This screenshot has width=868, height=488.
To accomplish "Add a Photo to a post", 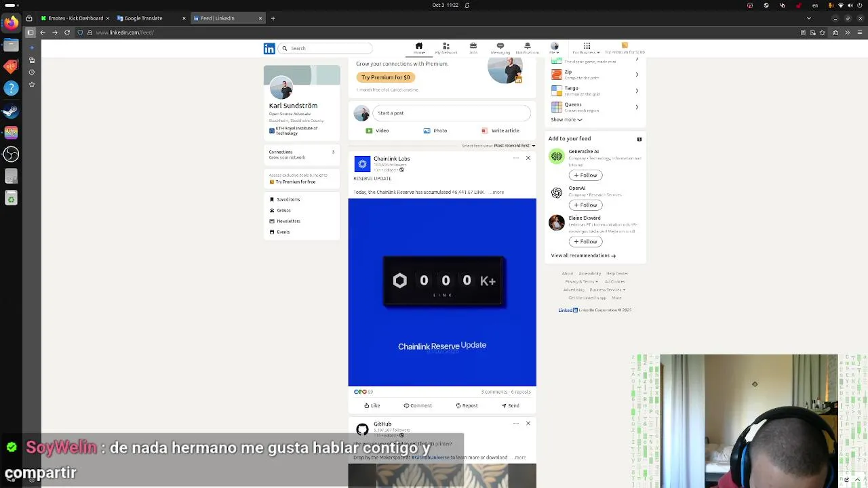I will pos(435,131).
